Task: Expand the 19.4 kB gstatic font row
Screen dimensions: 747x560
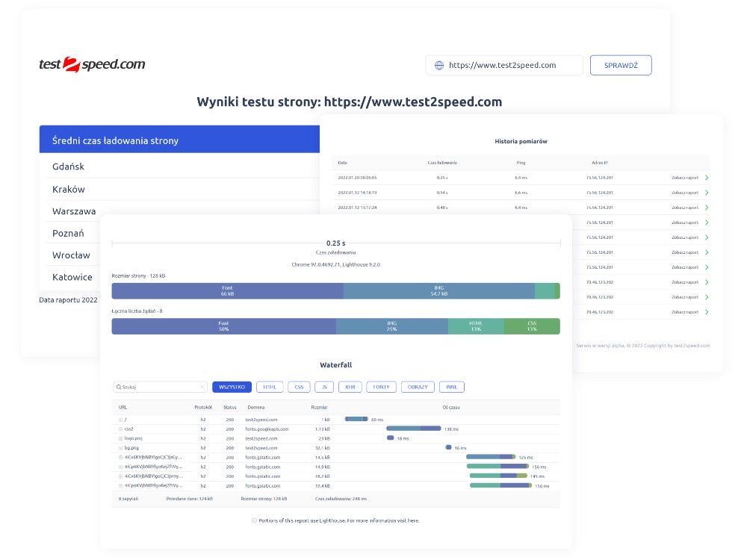Action: point(120,486)
